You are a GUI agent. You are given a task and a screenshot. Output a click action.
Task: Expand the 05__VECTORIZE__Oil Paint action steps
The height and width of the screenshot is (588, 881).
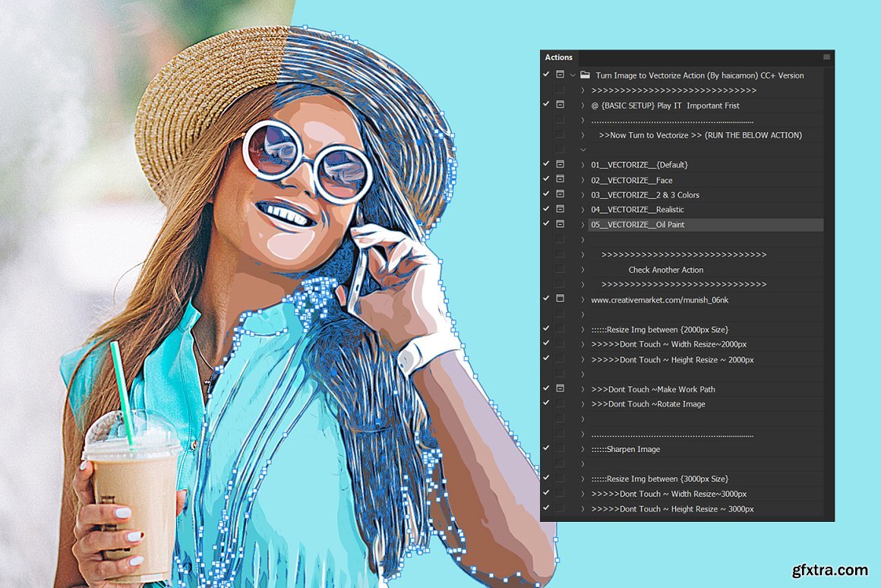(583, 225)
